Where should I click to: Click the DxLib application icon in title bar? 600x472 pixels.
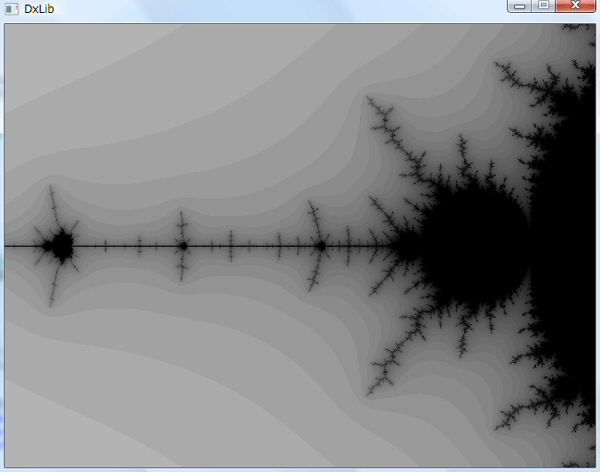(11, 9)
